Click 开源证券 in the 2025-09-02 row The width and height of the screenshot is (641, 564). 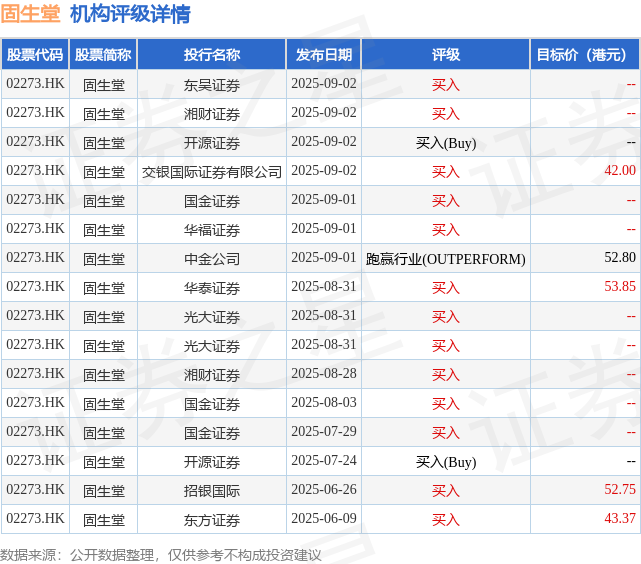pyautogui.click(x=212, y=143)
